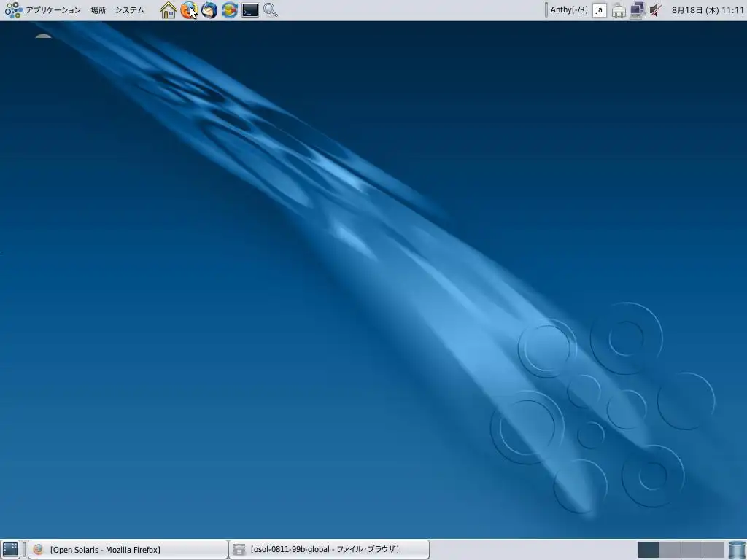The height and width of the screenshot is (560, 747).
Task: Open the file search magnifier icon
Action: (271, 10)
